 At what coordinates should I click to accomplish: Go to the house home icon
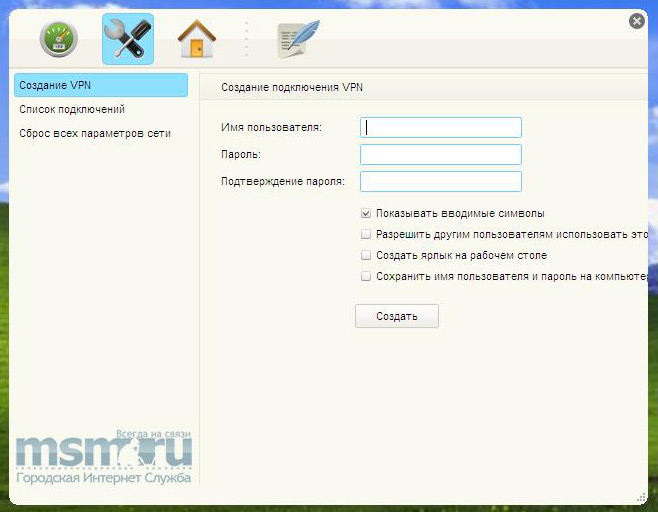coord(196,39)
